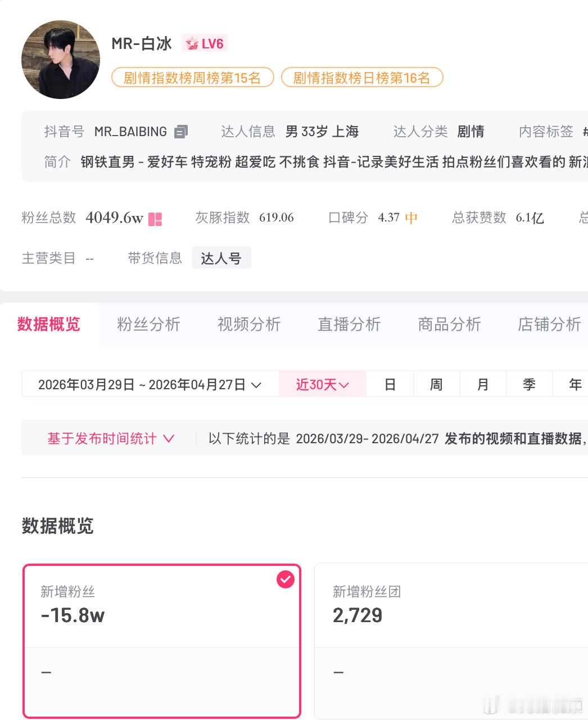Select 季 as the time granularity
This screenshot has width=588, height=720.
[x=528, y=384]
